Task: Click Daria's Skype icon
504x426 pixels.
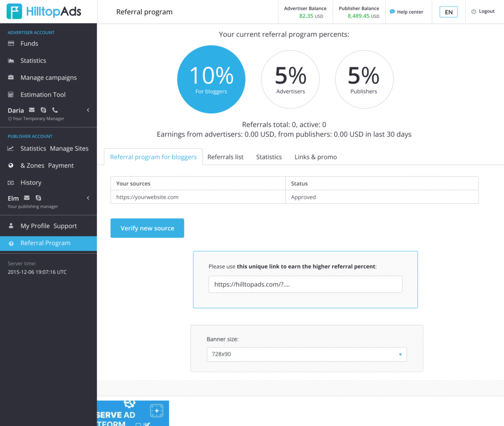Action: [x=43, y=110]
